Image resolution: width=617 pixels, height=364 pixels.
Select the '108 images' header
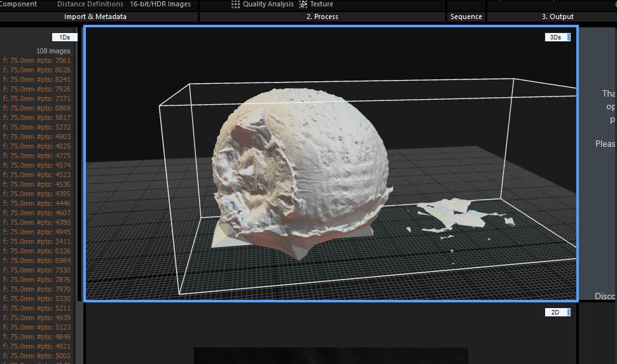click(x=53, y=51)
